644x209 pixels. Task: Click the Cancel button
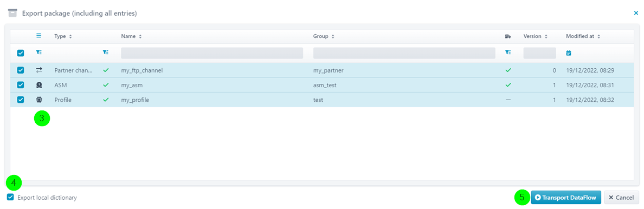tap(621, 198)
